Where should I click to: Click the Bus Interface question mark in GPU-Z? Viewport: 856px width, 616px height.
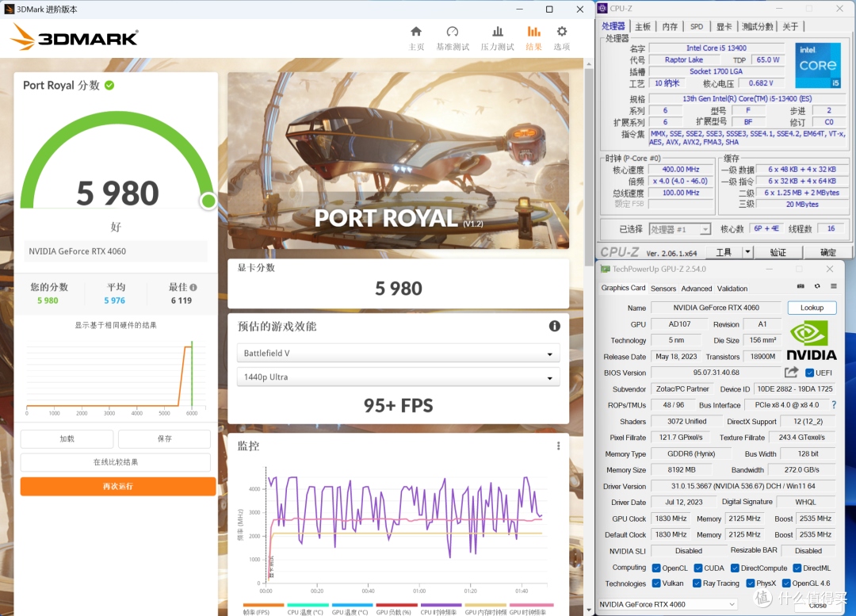pyautogui.click(x=834, y=404)
